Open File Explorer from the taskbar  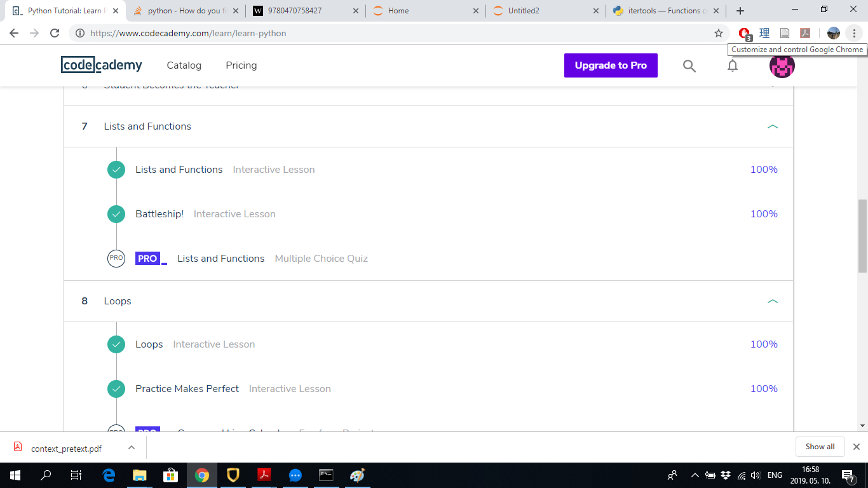pos(140,475)
